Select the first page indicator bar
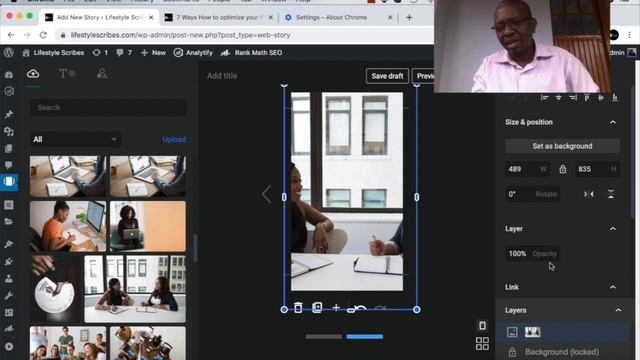This screenshot has width=640, height=360. coord(324,337)
